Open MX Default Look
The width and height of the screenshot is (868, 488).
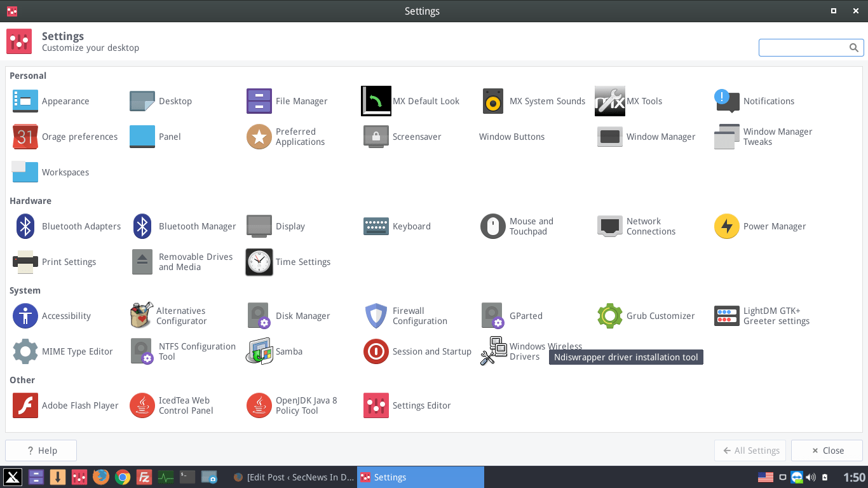point(376,101)
